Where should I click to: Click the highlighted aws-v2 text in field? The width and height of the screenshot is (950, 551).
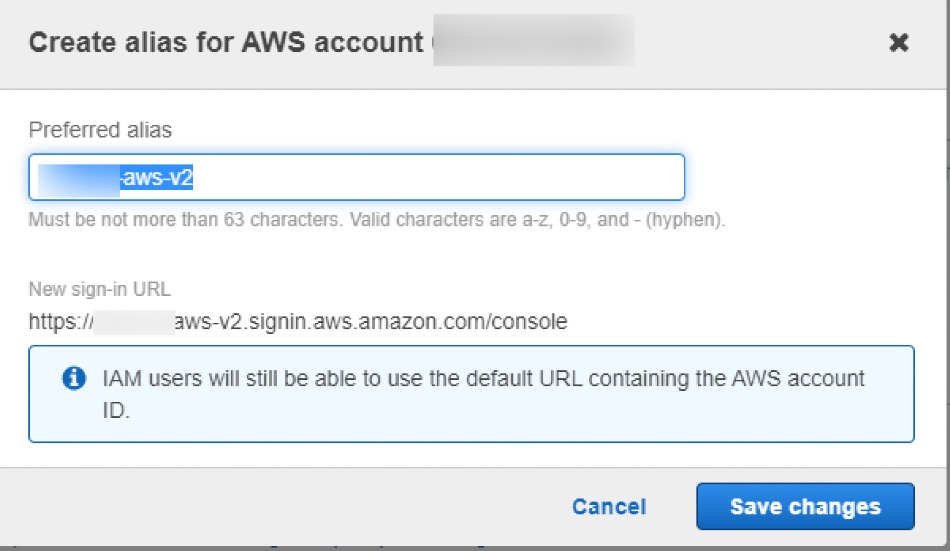point(157,177)
